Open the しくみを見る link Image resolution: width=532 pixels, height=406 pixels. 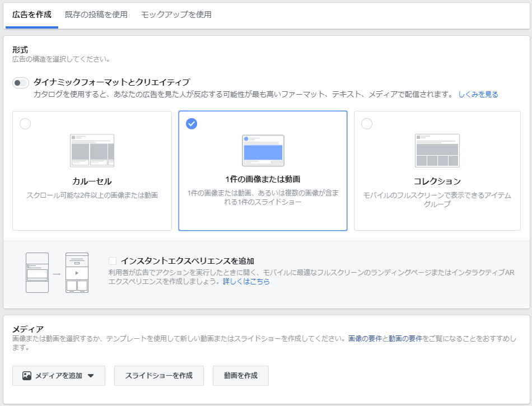click(478, 94)
